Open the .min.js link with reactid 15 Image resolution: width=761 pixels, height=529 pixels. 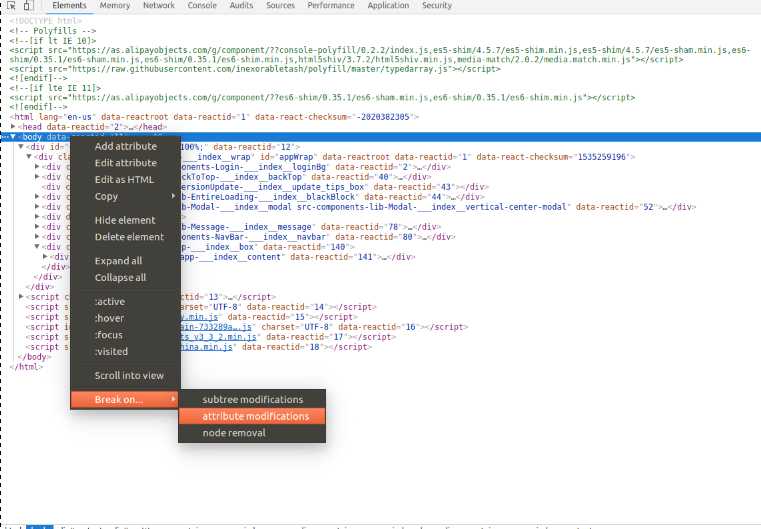(x=199, y=317)
